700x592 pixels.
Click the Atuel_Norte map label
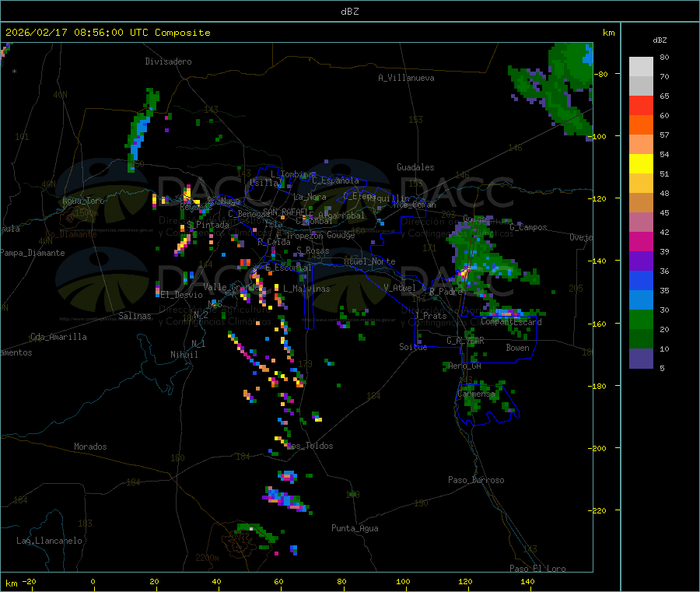369,261
